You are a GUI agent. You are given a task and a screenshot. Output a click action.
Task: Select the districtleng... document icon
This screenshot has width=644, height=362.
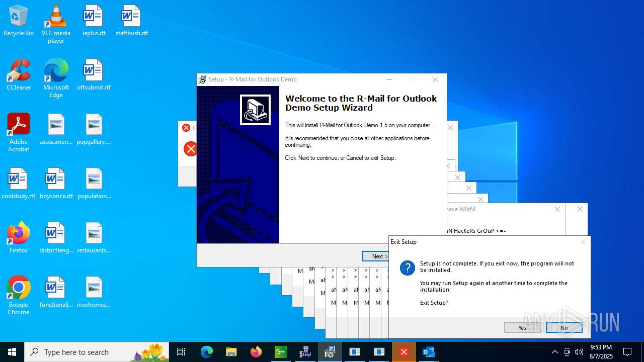[56, 238]
